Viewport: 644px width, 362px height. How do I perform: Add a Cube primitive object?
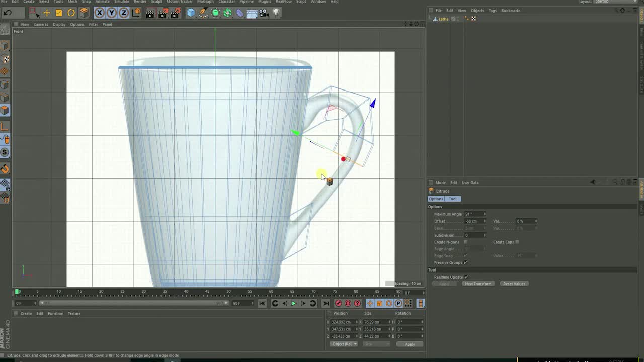point(191,13)
